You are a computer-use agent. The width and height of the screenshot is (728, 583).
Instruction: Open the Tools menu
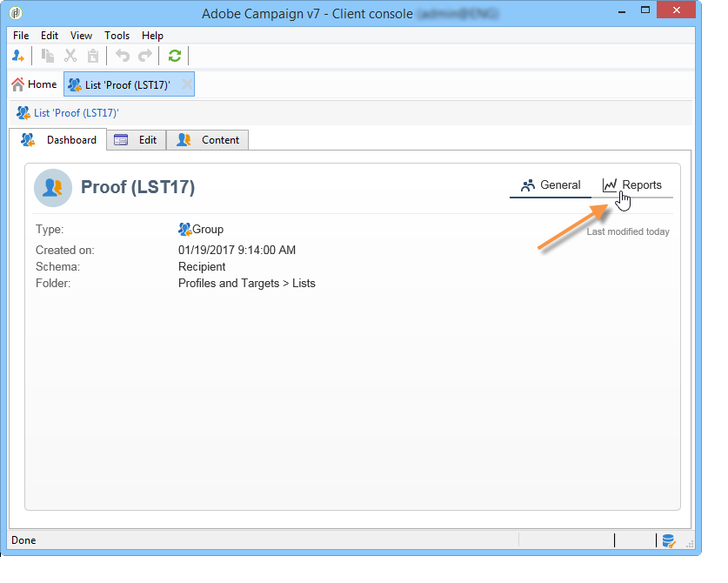click(x=117, y=36)
